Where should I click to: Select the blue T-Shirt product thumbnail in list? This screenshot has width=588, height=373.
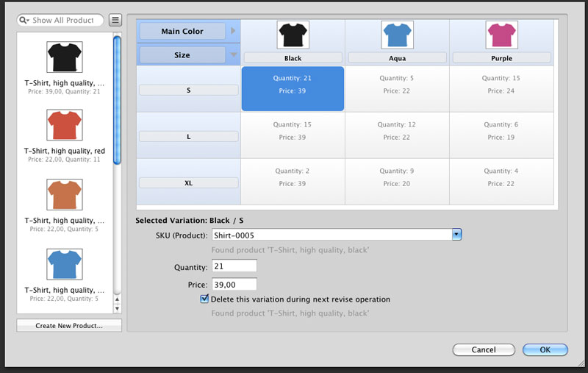point(65,264)
